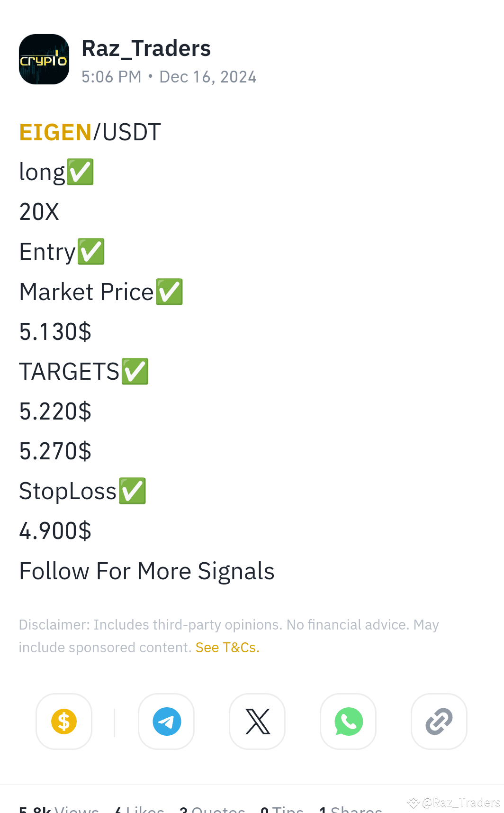
Task: Click the green check emoji beside long
Action: tap(80, 172)
